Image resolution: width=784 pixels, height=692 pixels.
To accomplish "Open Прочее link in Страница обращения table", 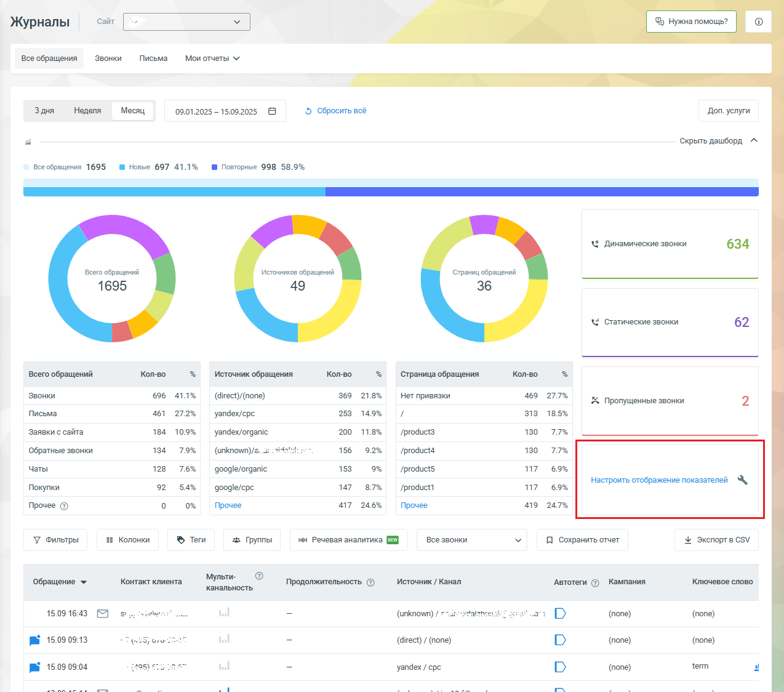I will coord(414,505).
